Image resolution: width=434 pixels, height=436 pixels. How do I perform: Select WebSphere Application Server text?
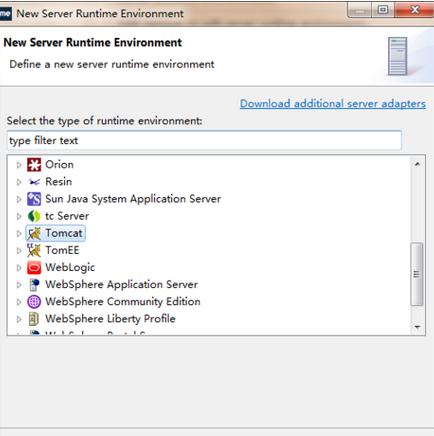coord(122,284)
